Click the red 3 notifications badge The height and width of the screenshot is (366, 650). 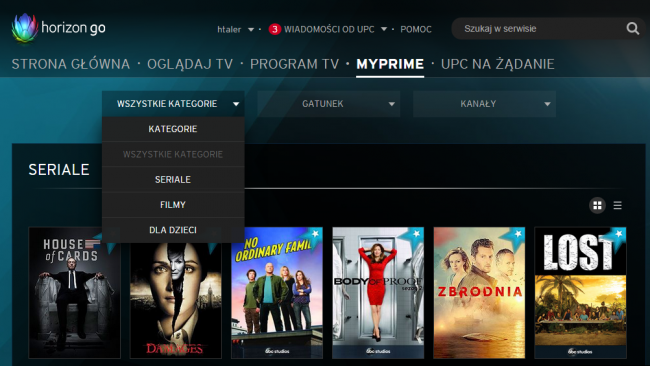click(274, 29)
